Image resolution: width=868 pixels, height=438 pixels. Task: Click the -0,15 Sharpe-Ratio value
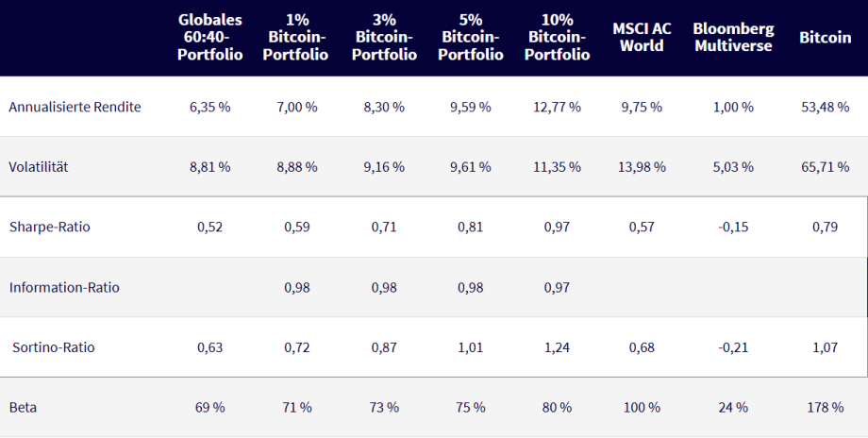tap(732, 227)
